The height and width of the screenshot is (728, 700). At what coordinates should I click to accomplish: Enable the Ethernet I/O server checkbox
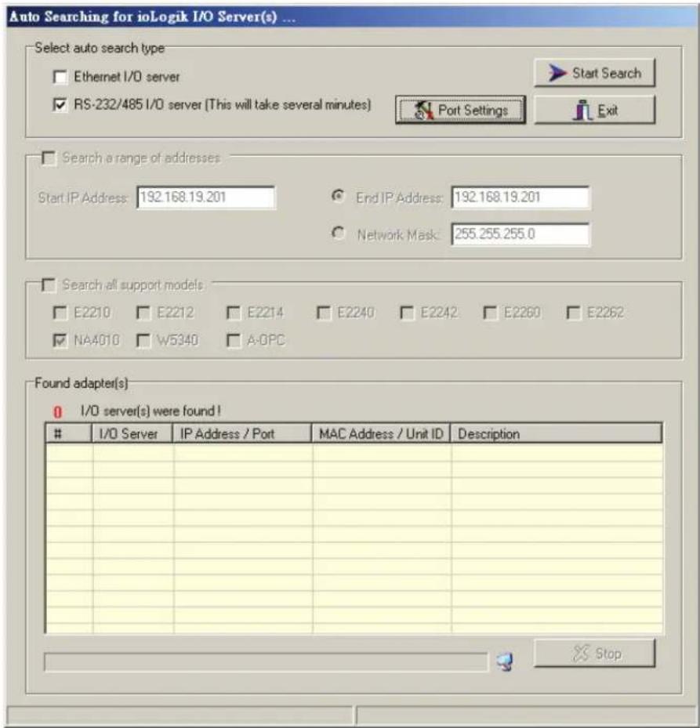60,77
